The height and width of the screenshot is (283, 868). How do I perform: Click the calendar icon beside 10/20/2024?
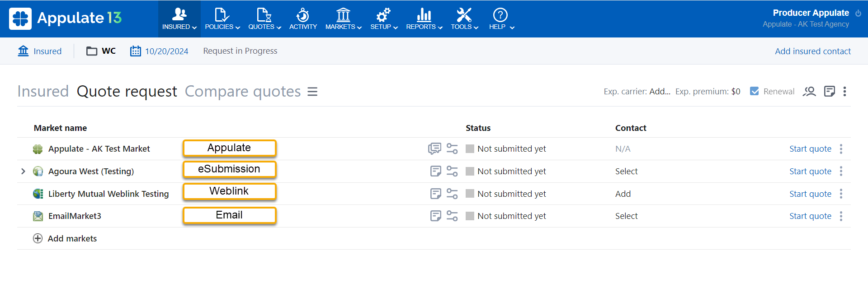[136, 51]
